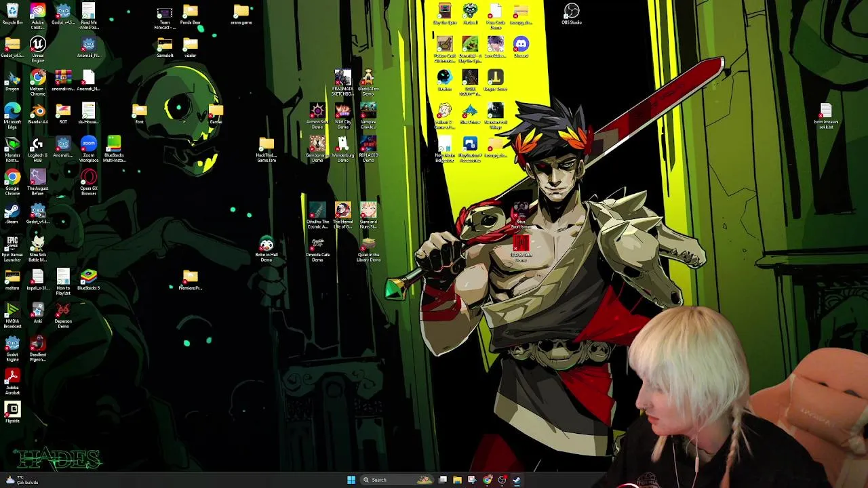Open the Gameloft folder
This screenshot has height=488, width=868.
click(165, 47)
